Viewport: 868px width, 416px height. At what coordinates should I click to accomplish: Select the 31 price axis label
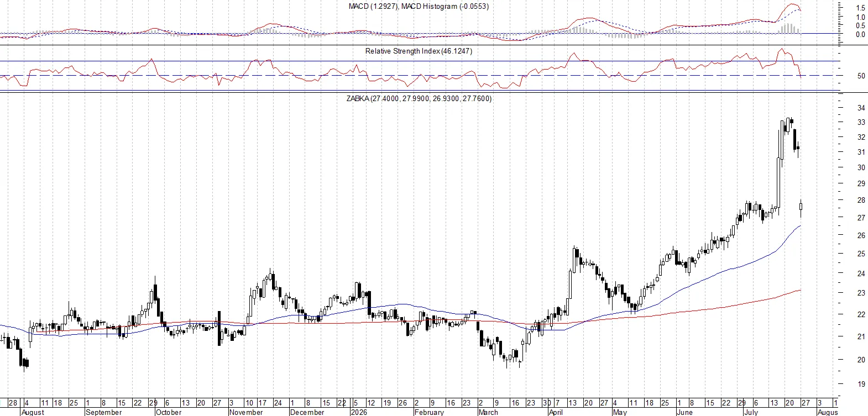click(x=861, y=152)
